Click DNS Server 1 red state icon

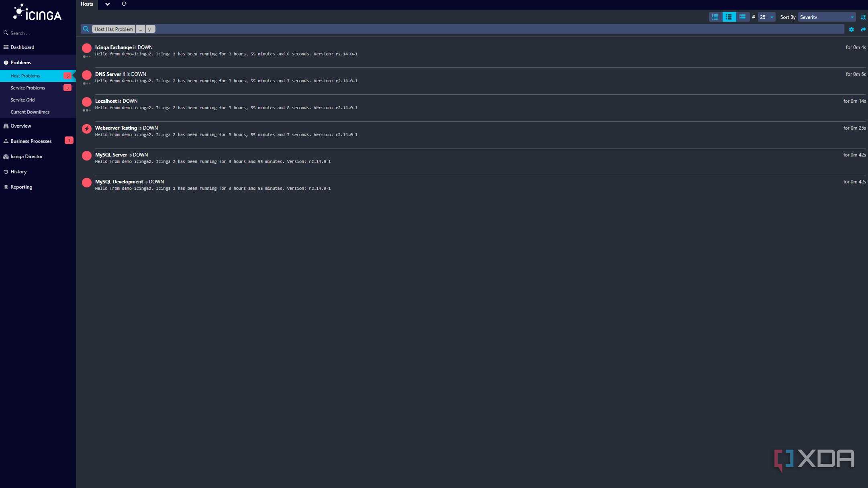[x=87, y=75]
